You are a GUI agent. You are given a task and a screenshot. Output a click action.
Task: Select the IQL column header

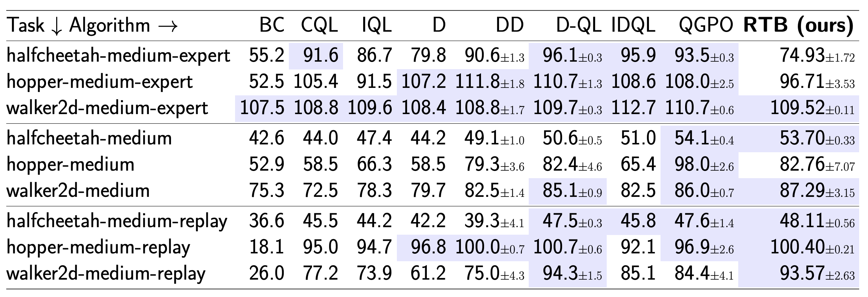pyautogui.click(x=376, y=25)
